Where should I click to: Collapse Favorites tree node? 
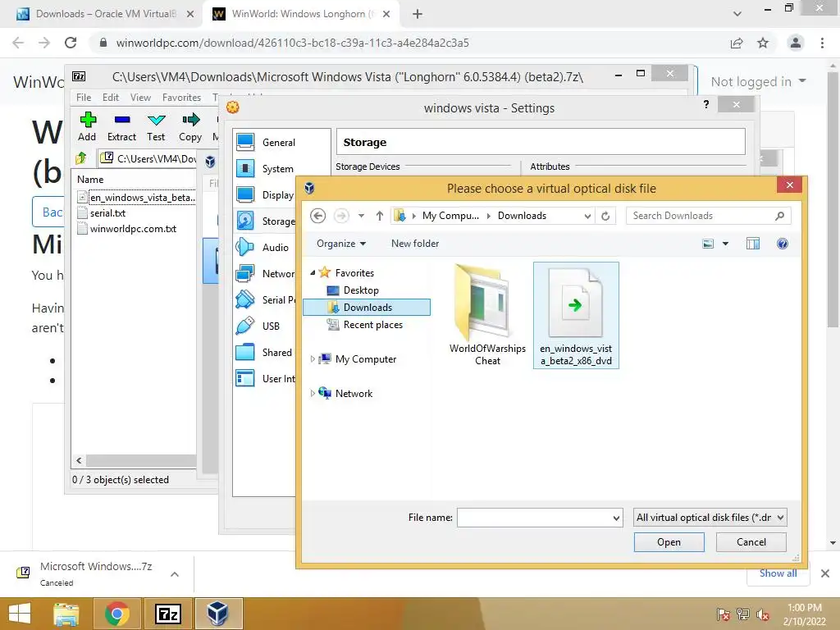[x=313, y=272]
